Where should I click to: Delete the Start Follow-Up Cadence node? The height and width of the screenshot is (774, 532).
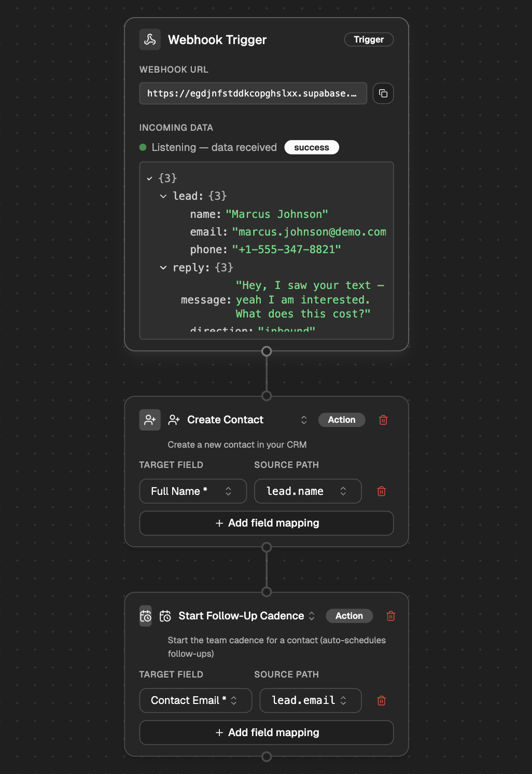pos(391,616)
